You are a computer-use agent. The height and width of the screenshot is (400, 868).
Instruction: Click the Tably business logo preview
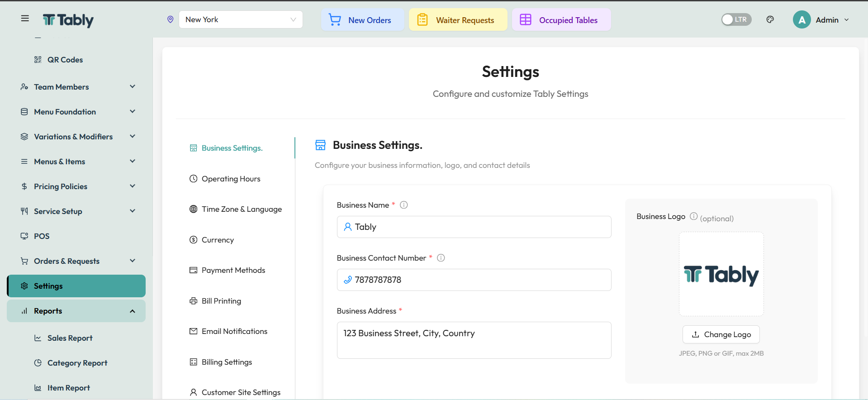pyautogui.click(x=721, y=274)
